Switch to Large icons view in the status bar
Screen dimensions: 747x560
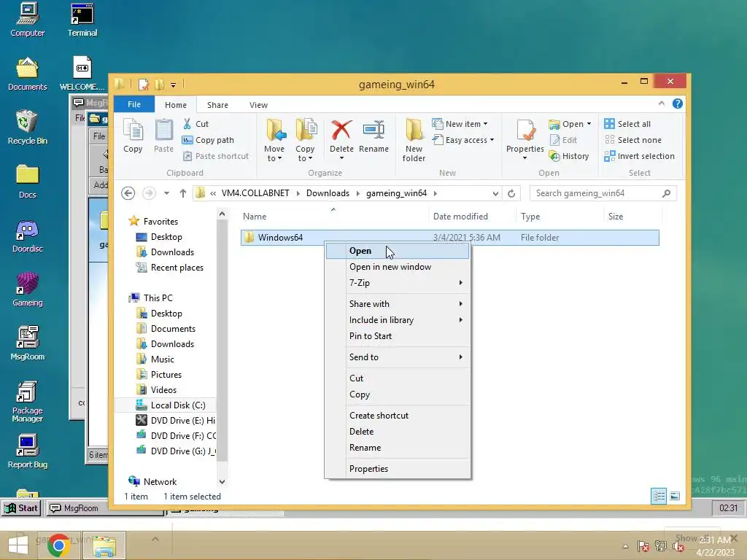tap(675, 496)
